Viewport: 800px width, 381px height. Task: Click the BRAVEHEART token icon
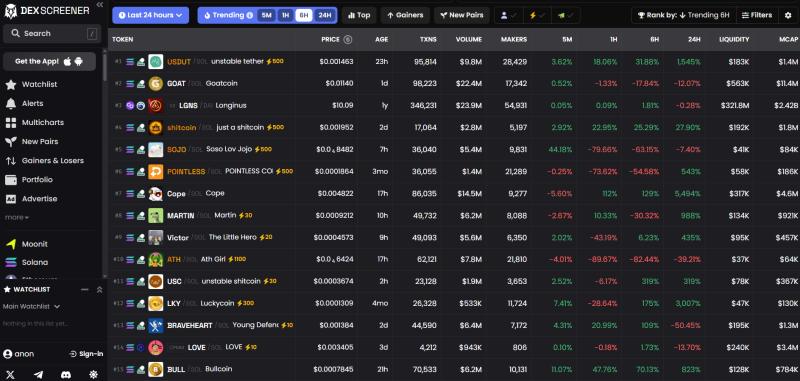156,325
